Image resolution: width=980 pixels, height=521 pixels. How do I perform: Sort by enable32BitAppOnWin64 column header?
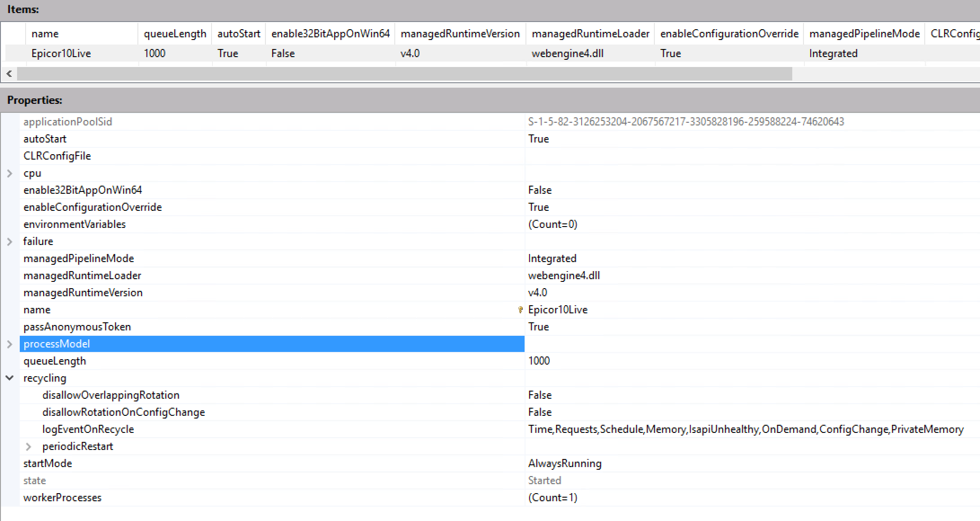coord(331,34)
